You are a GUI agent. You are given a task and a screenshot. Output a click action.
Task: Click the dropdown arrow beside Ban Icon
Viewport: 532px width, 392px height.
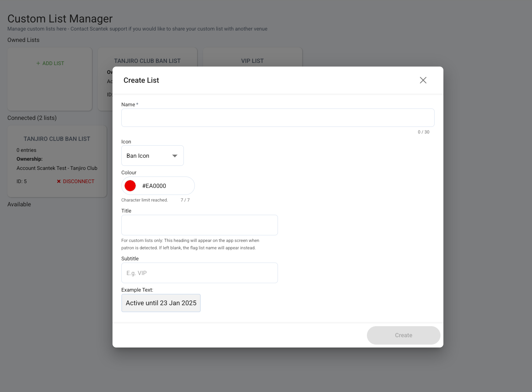click(x=175, y=156)
